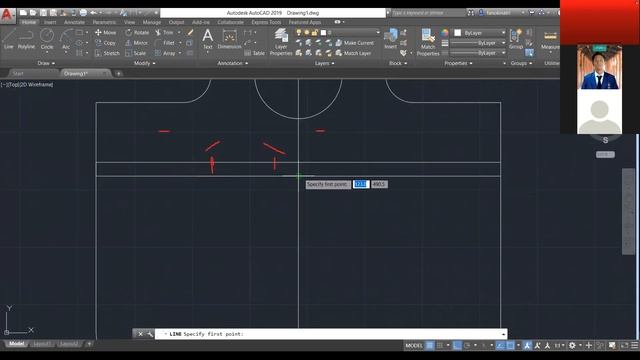Viewport: 640px width, 360px height.
Task: Toggle ortho mode in status bar
Action: (457, 345)
